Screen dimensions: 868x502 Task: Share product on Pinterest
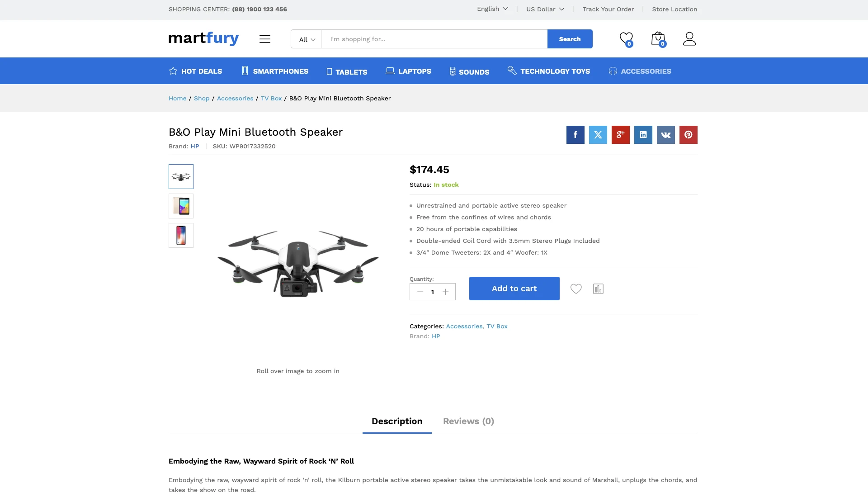coord(688,135)
